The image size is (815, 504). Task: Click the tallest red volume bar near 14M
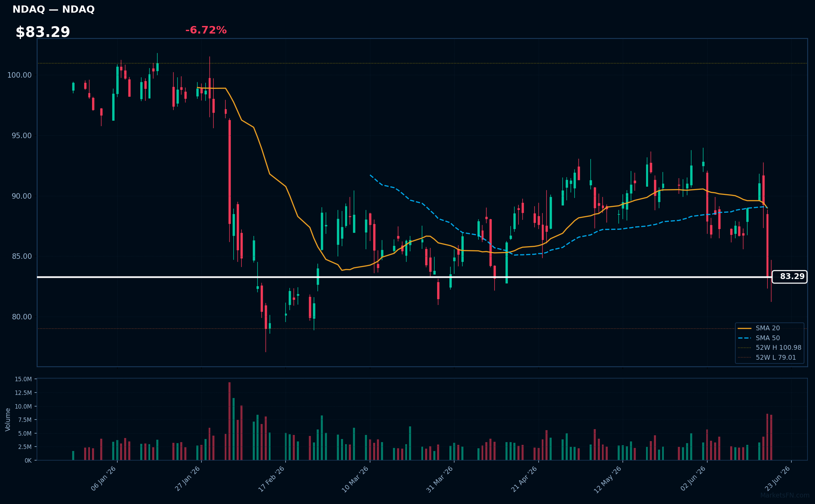(229, 421)
